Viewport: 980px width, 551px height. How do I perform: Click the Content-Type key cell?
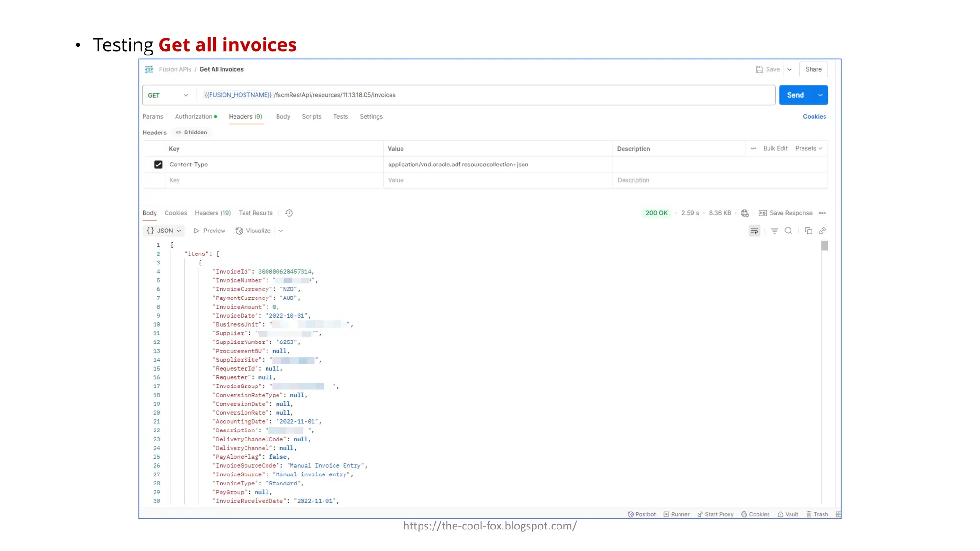coord(274,165)
